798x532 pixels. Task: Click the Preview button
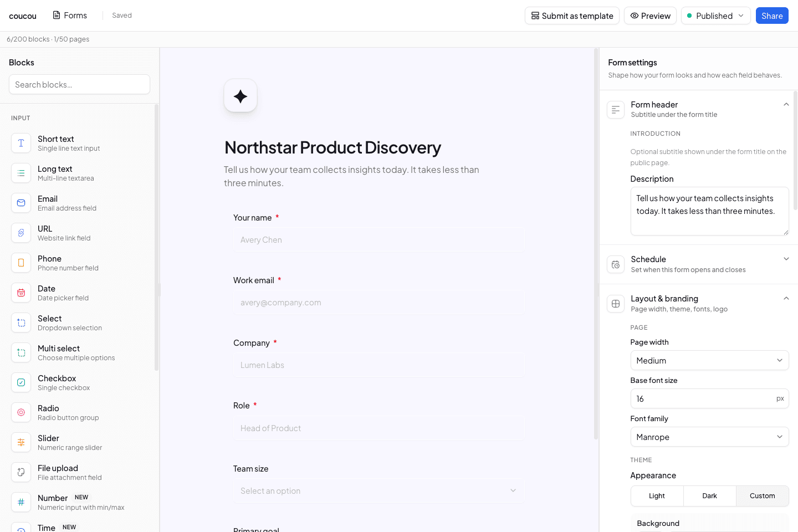tap(650, 16)
